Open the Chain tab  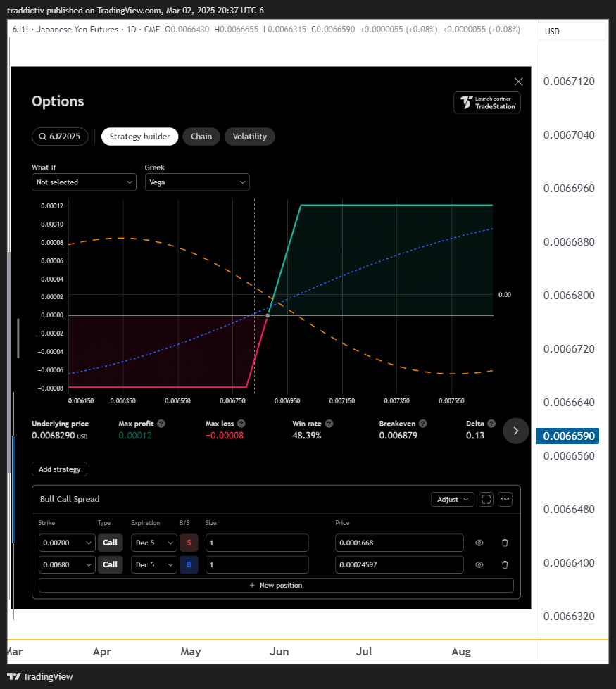(201, 137)
